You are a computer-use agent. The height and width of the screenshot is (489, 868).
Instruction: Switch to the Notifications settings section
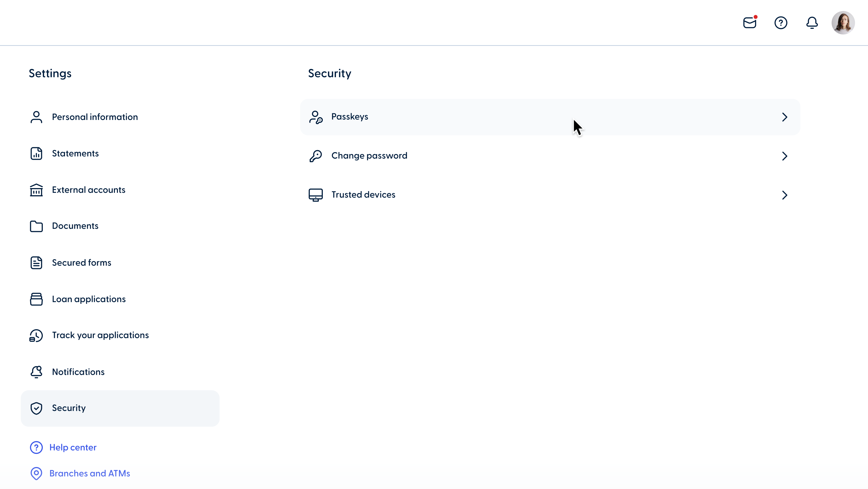pos(78,372)
